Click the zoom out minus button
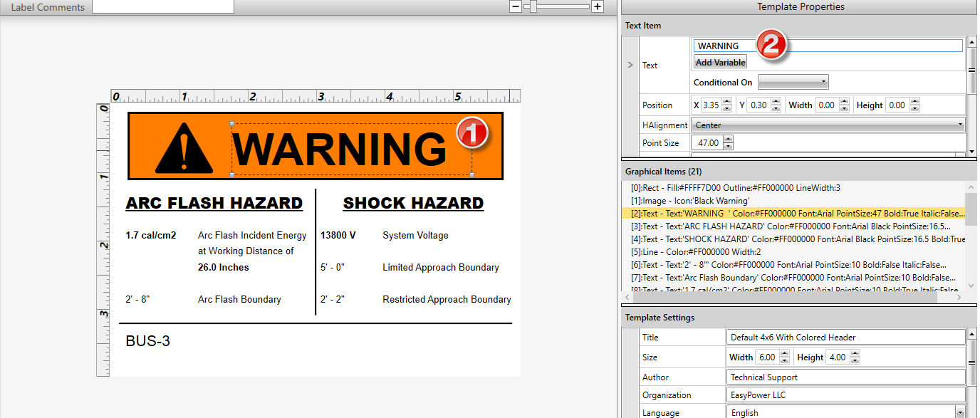The height and width of the screenshot is (418, 980). tap(515, 6)
